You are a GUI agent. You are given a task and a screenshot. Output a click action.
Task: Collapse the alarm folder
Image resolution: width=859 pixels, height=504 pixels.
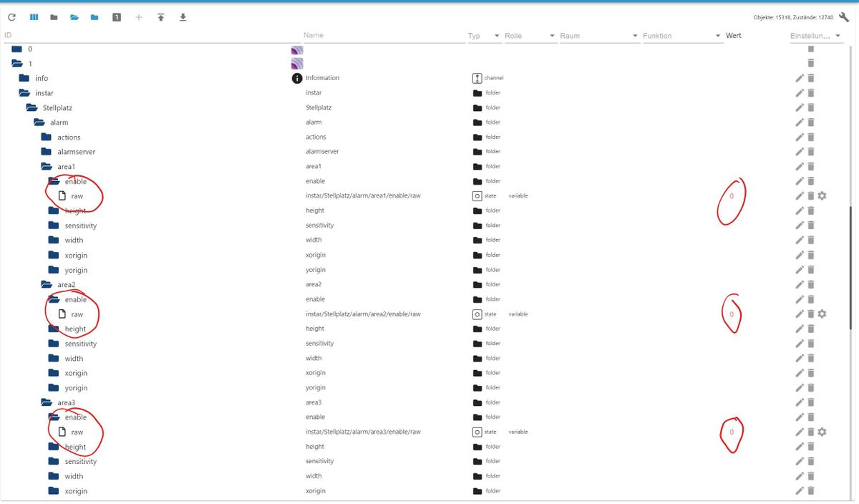39,122
